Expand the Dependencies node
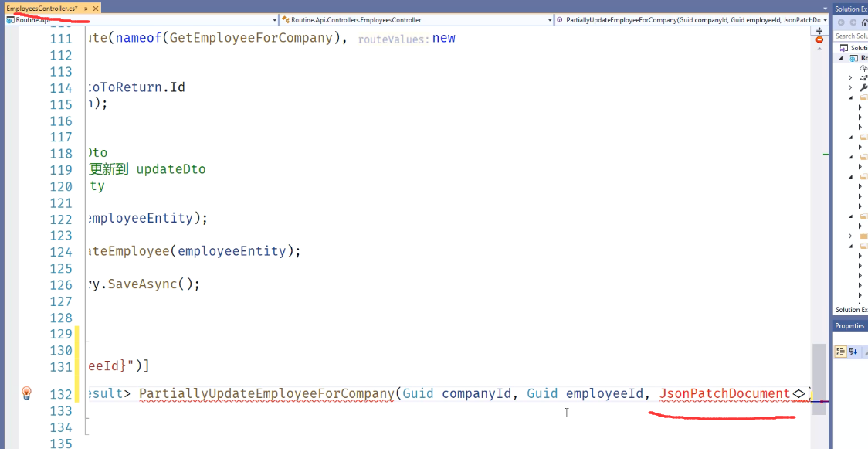 pyautogui.click(x=850, y=78)
